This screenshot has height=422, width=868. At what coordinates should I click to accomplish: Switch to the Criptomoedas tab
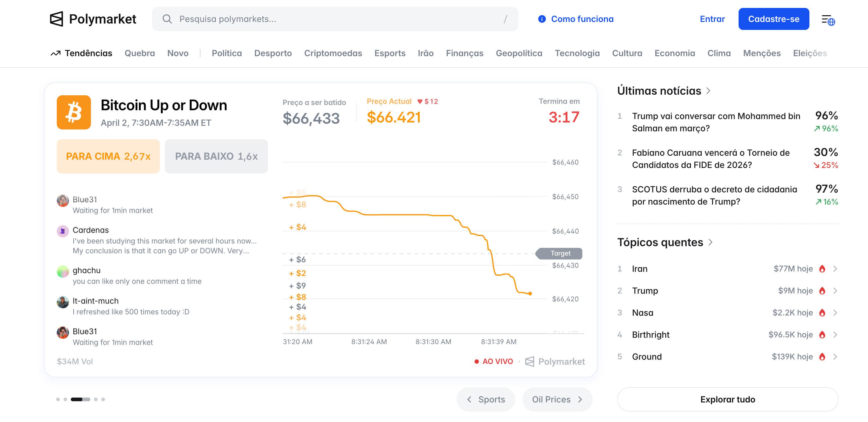click(x=333, y=53)
